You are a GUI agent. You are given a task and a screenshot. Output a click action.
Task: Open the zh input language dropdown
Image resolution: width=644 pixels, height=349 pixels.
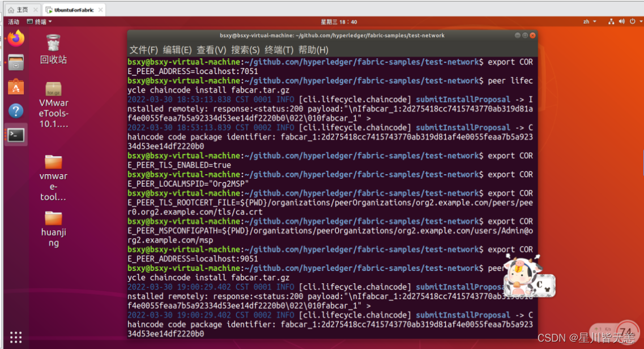(590, 21)
